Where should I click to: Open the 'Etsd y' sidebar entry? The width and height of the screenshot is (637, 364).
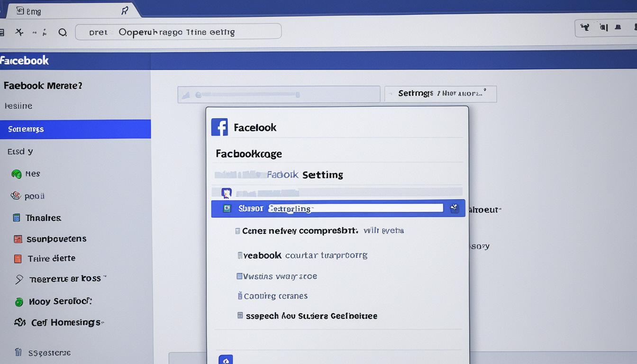[20, 152]
